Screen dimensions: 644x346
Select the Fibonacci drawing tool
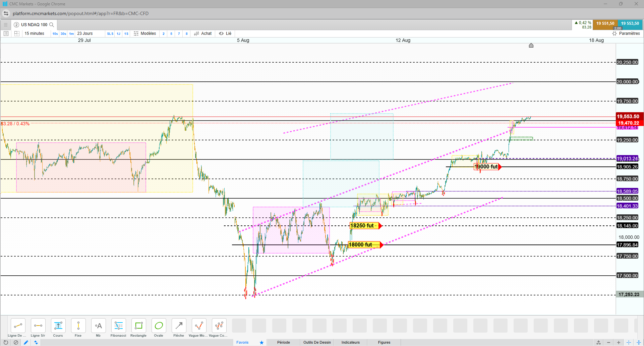(x=118, y=328)
